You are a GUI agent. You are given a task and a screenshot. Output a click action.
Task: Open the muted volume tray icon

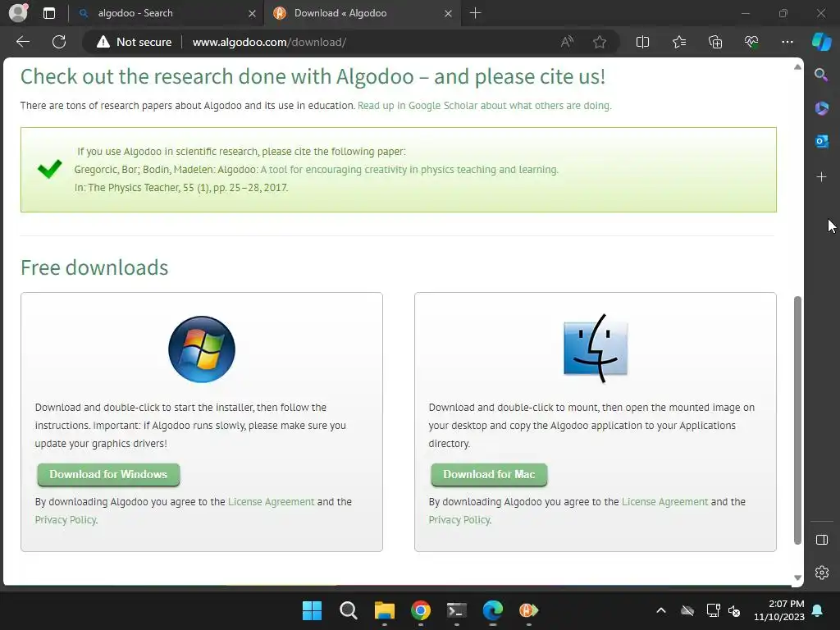[x=734, y=610]
